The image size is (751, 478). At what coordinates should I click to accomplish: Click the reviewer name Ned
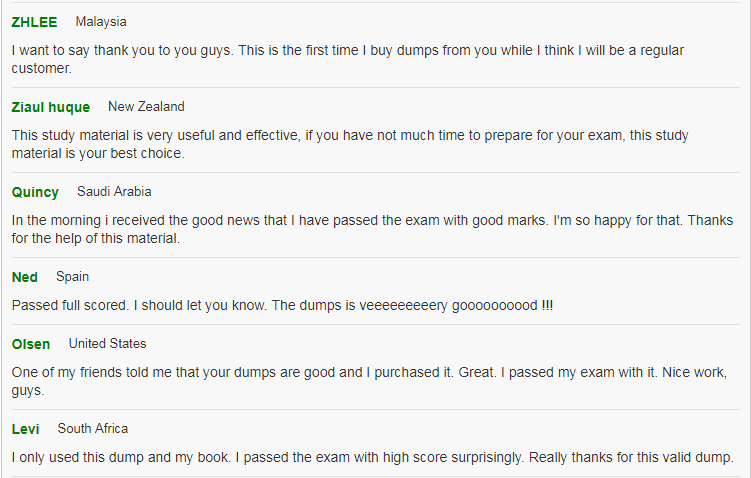coord(24,277)
